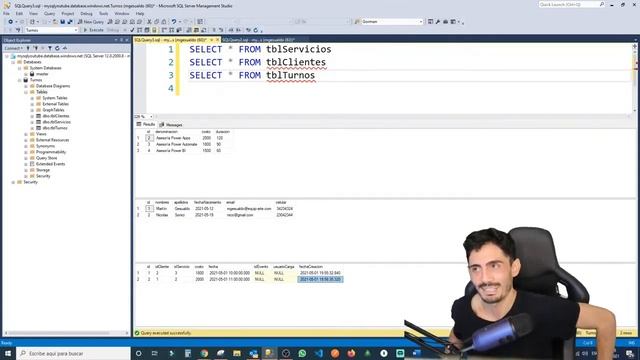Click the Copy toolbar icon
The height and width of the screenshot is (360, 640).
pos(157,22)
